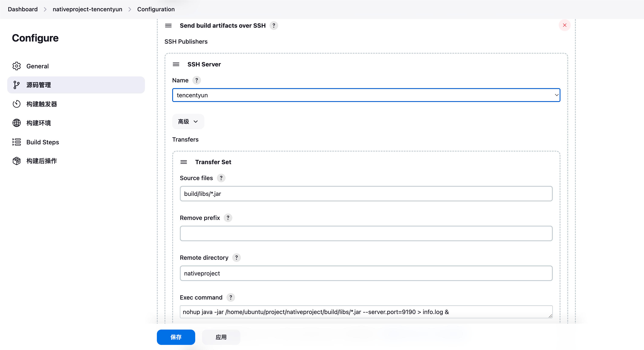644x350 pixels.
Task: Open help for the Name field
Action: (x=196, y=80)
